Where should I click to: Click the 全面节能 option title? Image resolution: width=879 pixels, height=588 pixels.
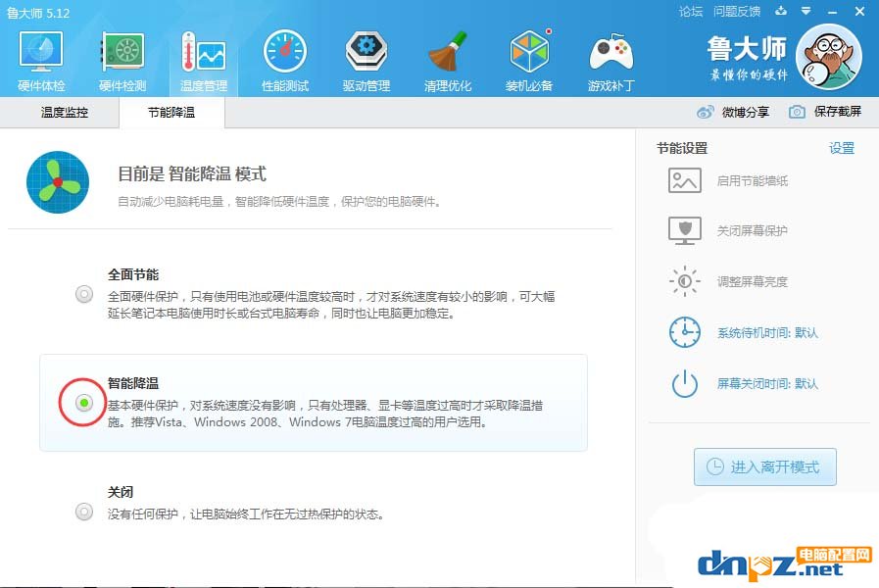point(133,274)
